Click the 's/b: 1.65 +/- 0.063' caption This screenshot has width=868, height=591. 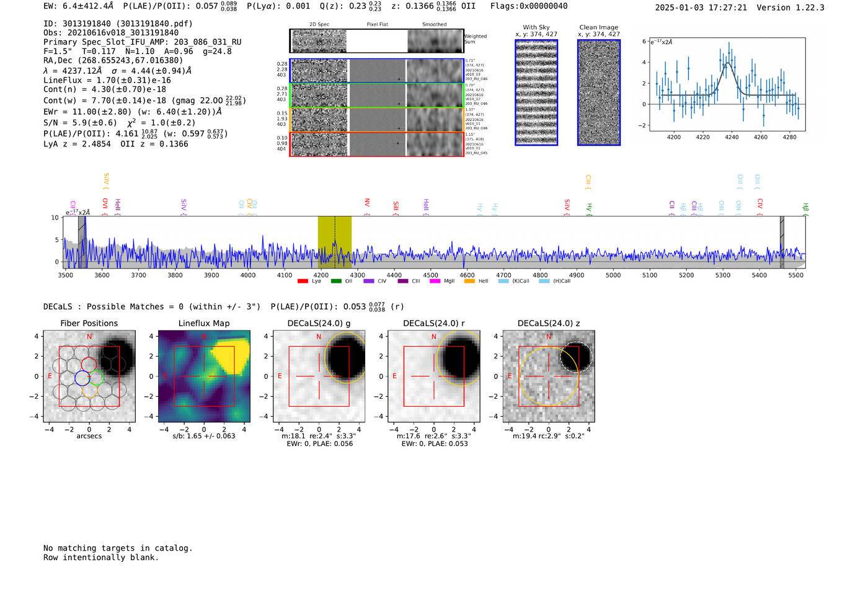[x=204, y=436]
